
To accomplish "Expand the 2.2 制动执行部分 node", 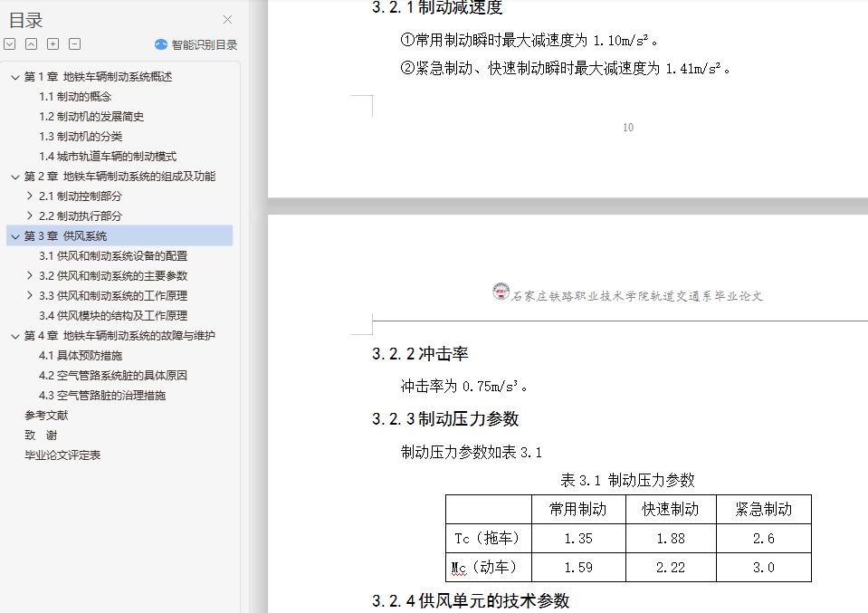I will tap(30, 216).
